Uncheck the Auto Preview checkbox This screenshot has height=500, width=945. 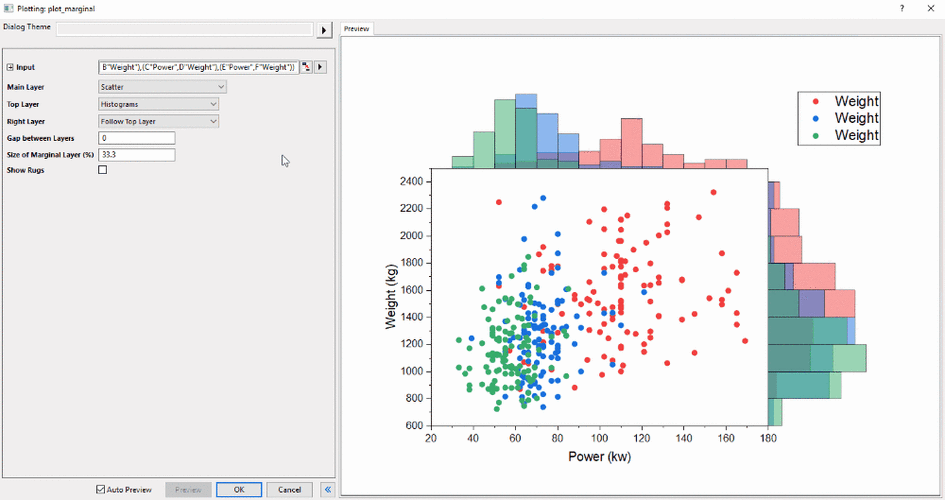click(x=100, y=489)
